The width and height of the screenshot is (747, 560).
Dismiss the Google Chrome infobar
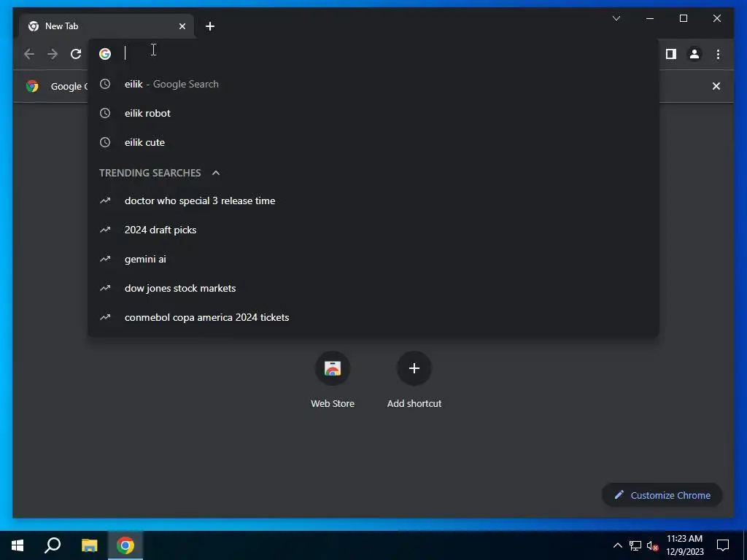point(716,86)
